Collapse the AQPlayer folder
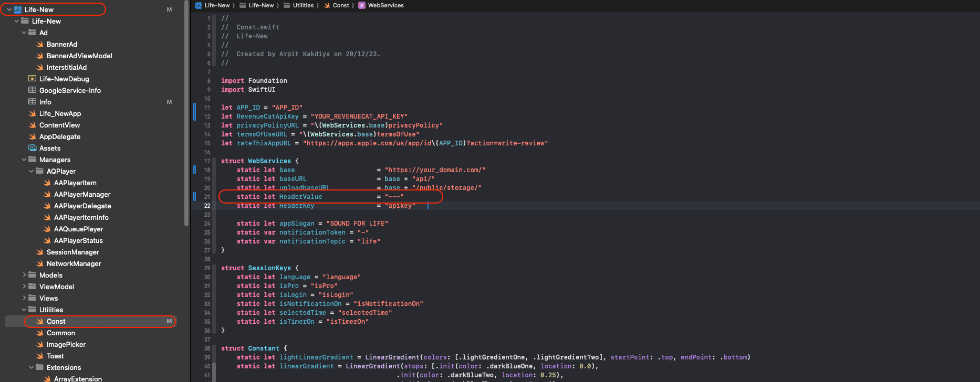The height and width of the screenshot is (382, 980). tap(31, 171)
